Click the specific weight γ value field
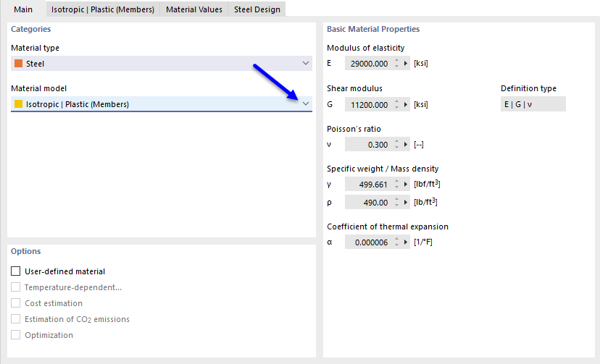This screenshot has width=600, height=364. (x=369, y=184)
